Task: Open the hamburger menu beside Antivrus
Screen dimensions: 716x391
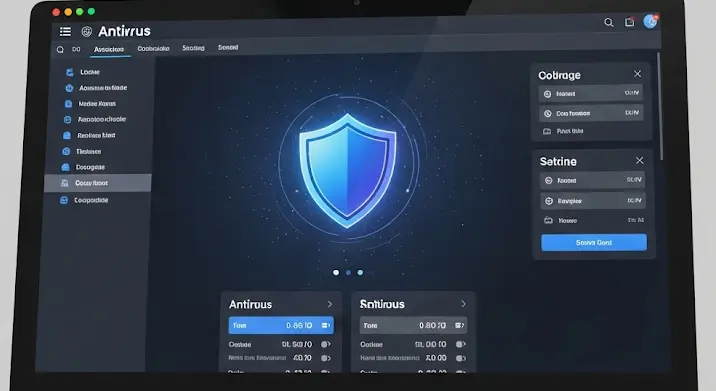Action: pos(65,31)
